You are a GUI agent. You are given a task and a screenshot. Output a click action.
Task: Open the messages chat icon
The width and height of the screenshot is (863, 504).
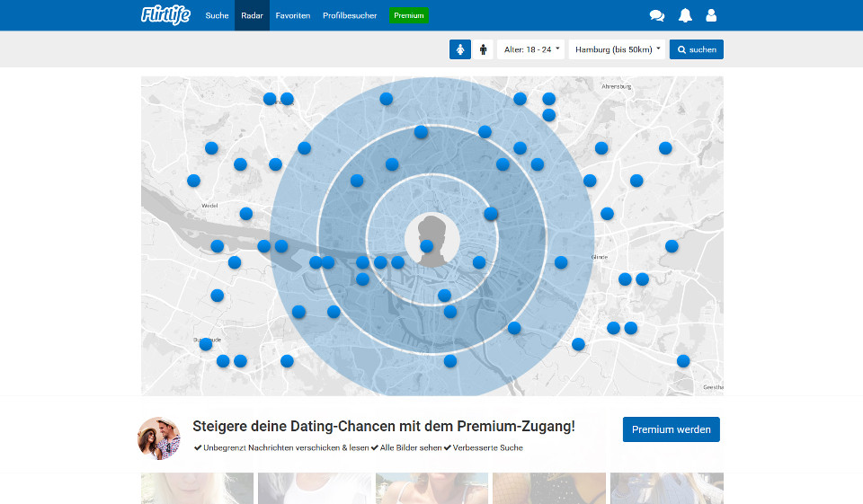click(x=656, y=15)
